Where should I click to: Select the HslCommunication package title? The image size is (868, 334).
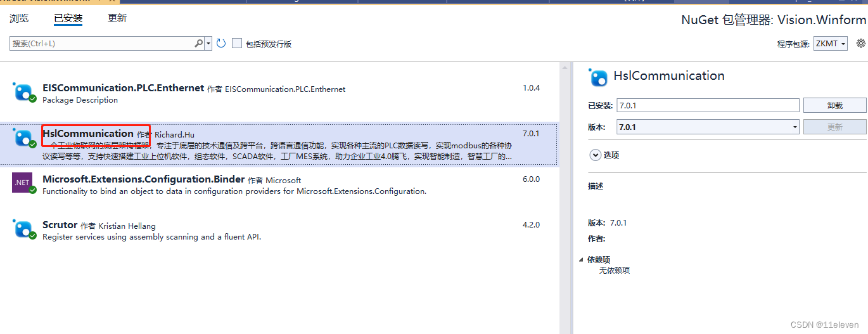point(88,134)
